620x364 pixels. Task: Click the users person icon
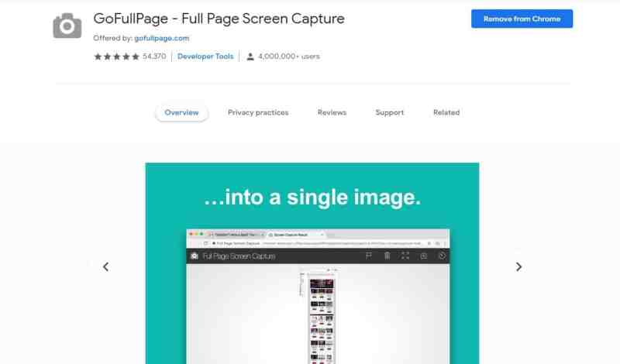tap(250, 57)
